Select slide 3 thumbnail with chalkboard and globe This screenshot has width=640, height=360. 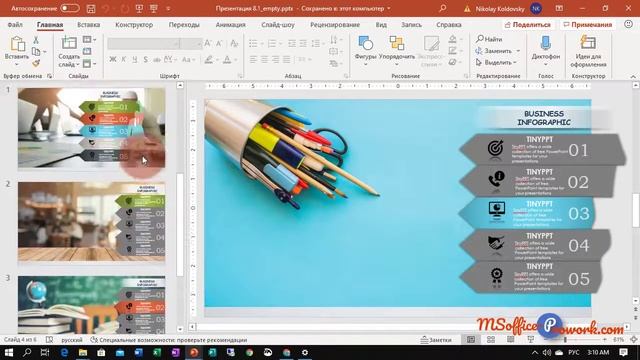91,305
